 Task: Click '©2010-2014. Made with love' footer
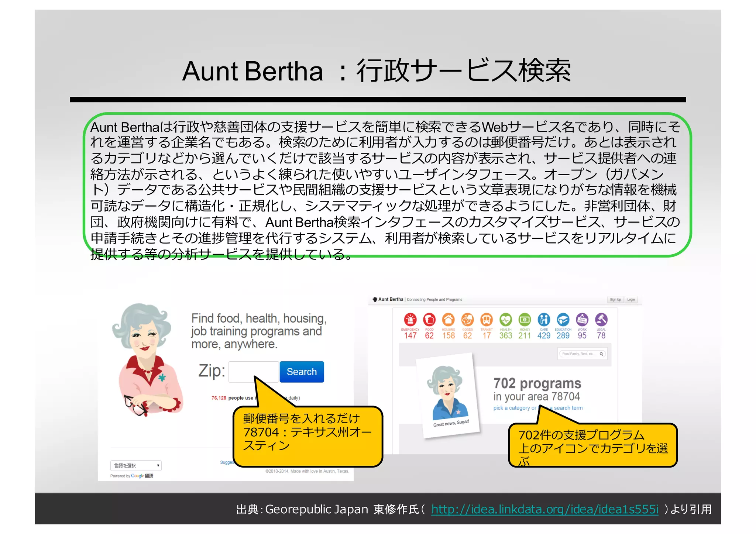click(x=307, y=471)
